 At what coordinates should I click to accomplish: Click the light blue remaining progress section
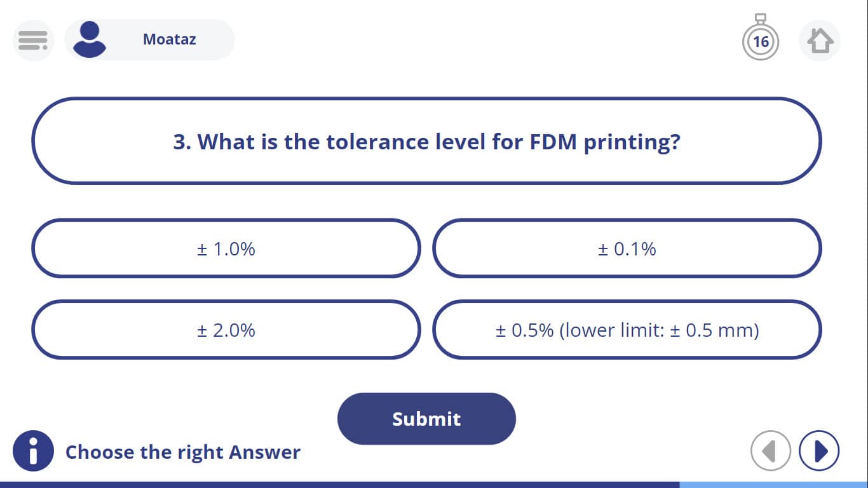tap(773, 485)
